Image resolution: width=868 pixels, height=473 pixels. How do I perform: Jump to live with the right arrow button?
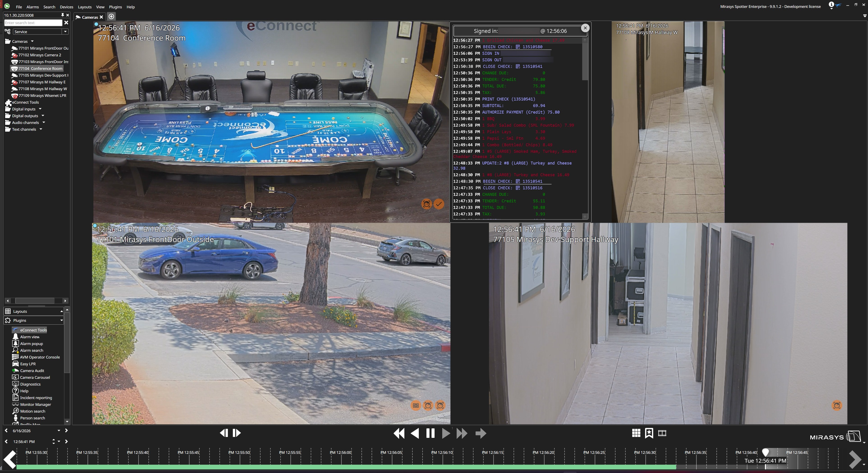[x=481, y=433]
